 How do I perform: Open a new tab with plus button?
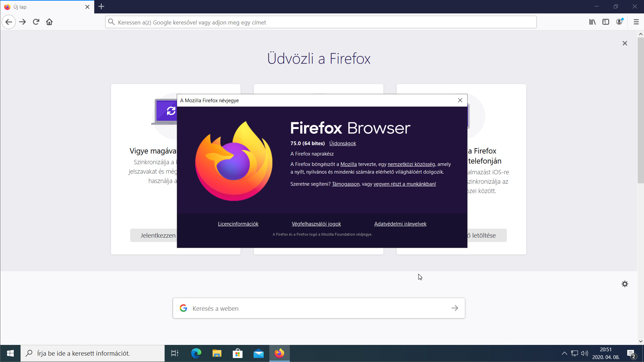[101, 6]
